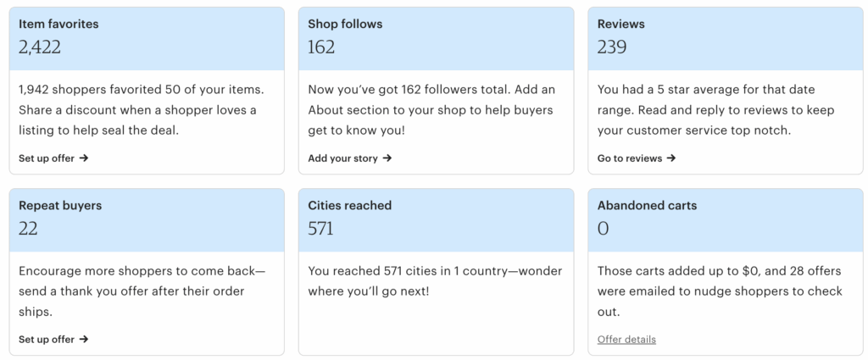Select the Abandoned carts card heading
Image resolution: width=868 pixels, height=360 pixels.
(x=648, y=206)
